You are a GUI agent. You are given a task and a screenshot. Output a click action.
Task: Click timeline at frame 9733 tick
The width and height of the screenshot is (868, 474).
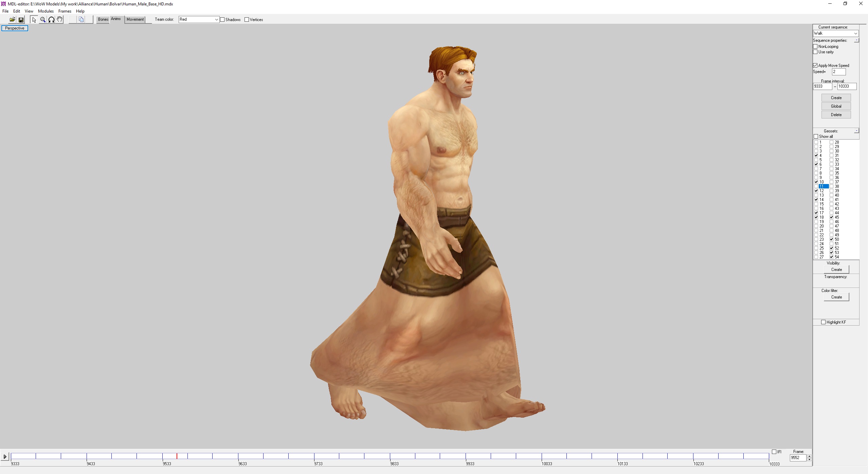click(x=314, y=456)
